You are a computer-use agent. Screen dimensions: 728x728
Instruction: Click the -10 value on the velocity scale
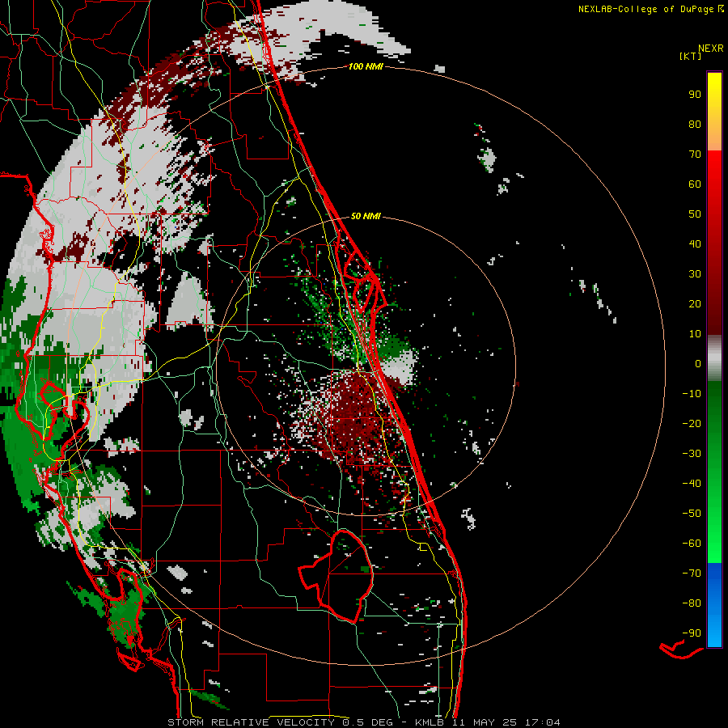(692, 394)
